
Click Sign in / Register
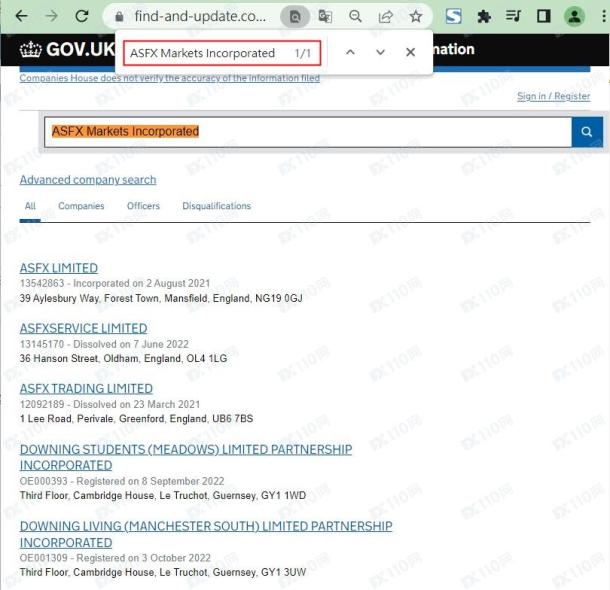pyautogui.click(x=553, y=96)
